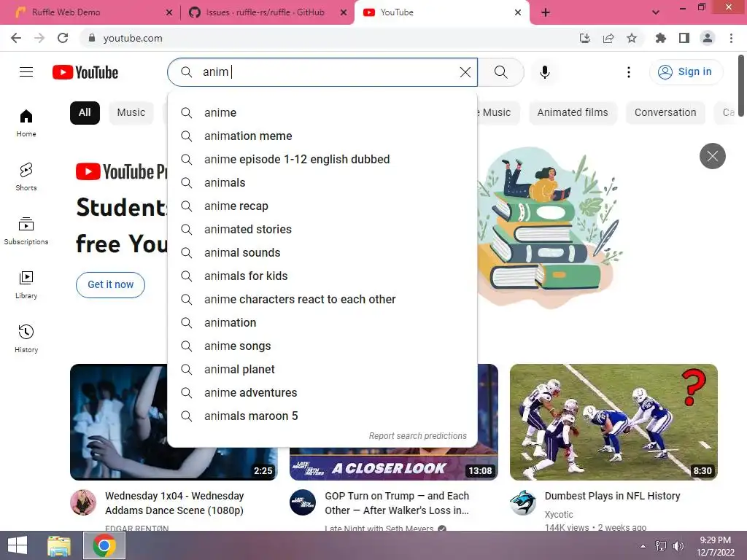The height and width of the screenshot is (560, 747).
Task: Choose suggestion 'animal planet'
Action: click(322, 370)
